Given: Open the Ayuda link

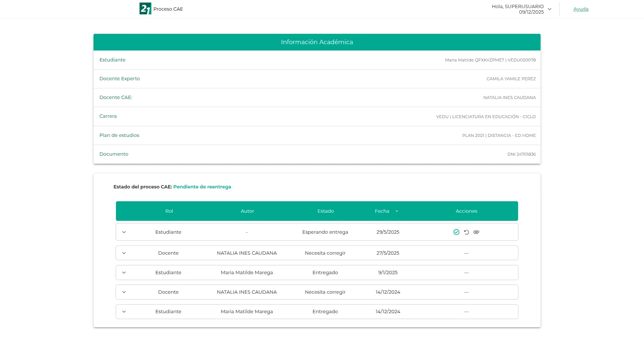Looking at the screenshot, I should pos(581,9).
